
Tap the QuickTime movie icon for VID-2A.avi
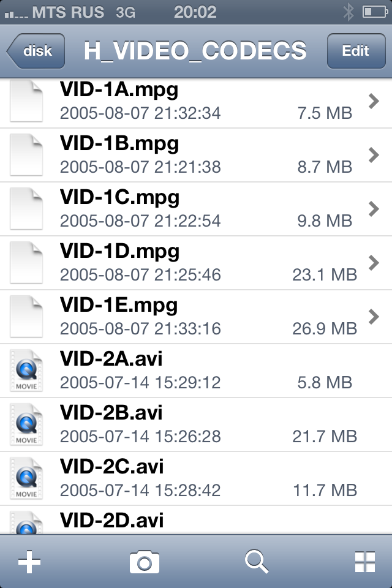(x=27, y=371)
